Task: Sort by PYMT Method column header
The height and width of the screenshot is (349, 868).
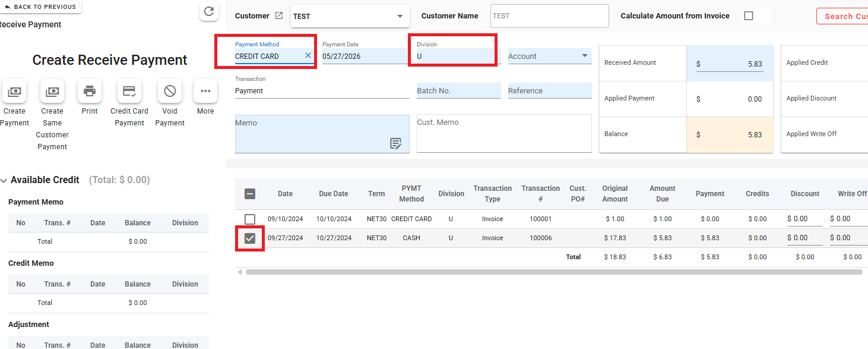Action: [411, 194]
